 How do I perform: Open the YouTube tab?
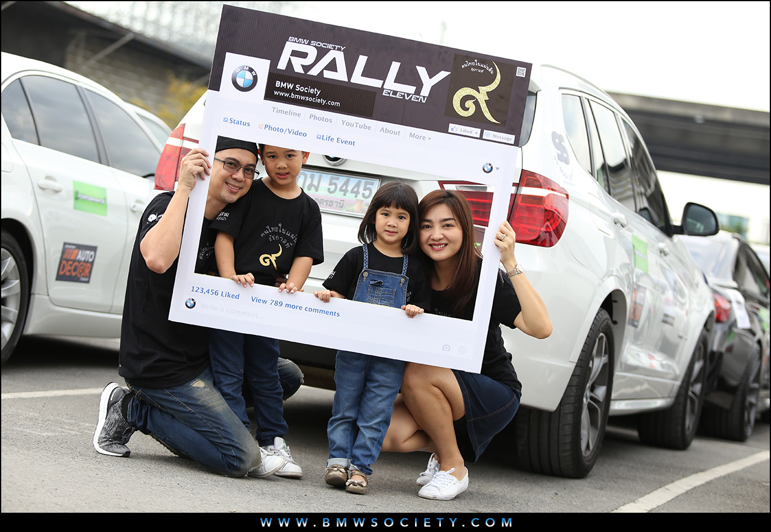(x=356, y=125)
